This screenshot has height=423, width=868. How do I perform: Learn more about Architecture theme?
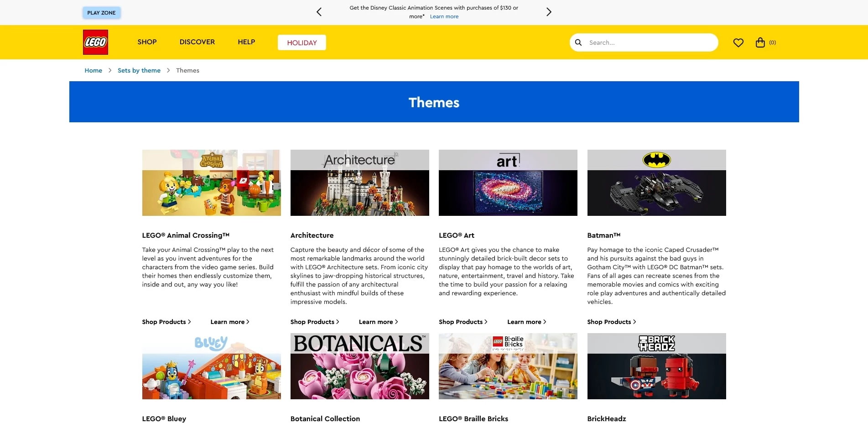[x=378, y=322]
